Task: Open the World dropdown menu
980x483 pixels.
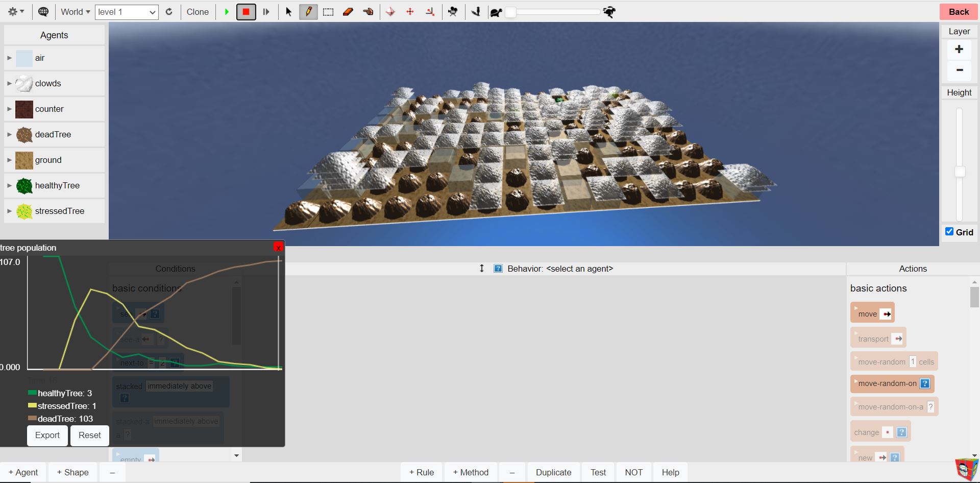Action: pyautogui.click(x=75, y=12)
